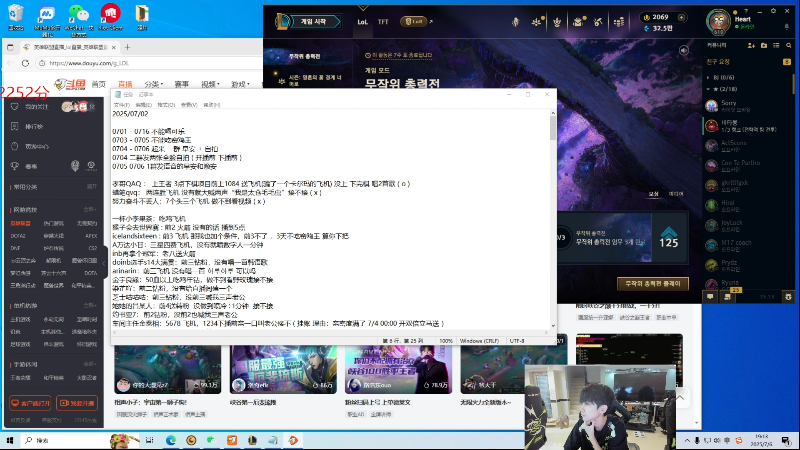Select friend M17 coach in list

pos(747,245)
